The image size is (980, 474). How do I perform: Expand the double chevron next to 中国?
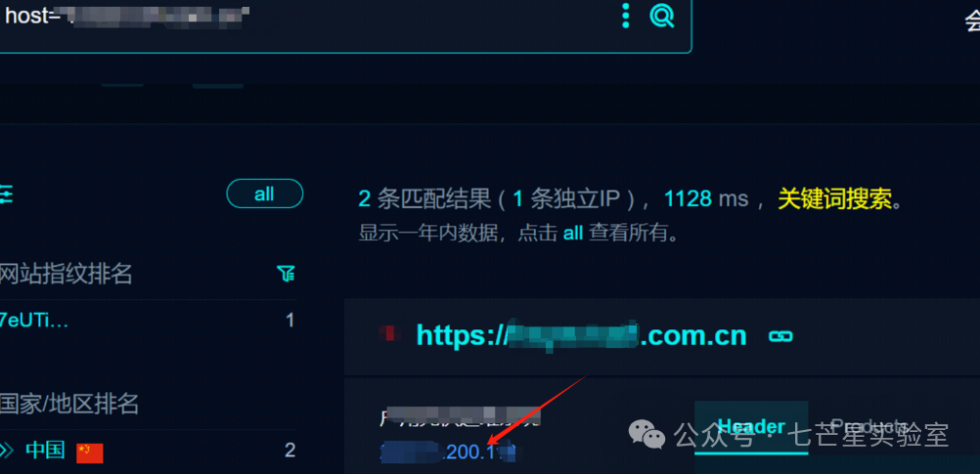pos(6,449)
